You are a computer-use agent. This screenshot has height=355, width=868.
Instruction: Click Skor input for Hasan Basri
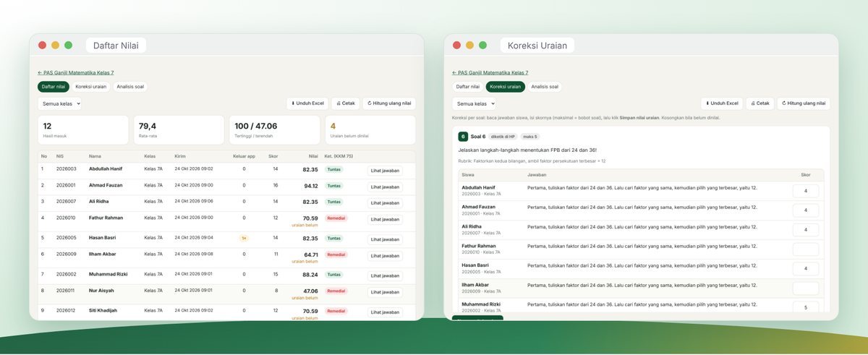click(x=806, y=269)
